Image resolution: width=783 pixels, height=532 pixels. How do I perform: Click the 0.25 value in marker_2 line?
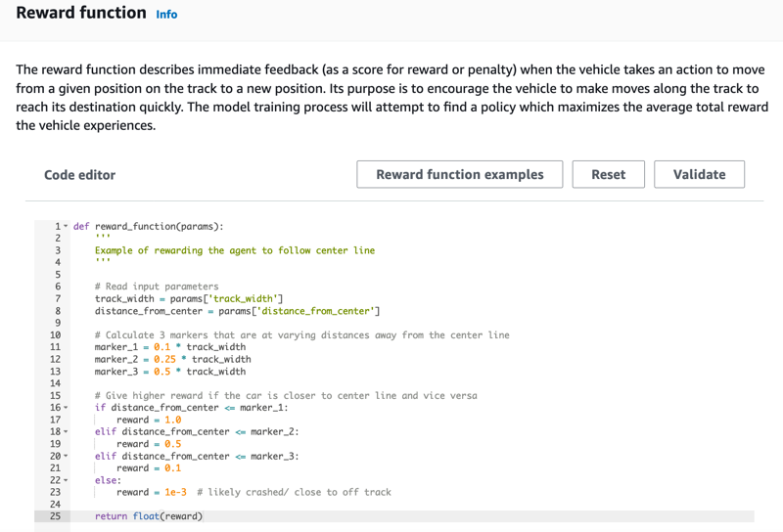(x=164, y=359)
